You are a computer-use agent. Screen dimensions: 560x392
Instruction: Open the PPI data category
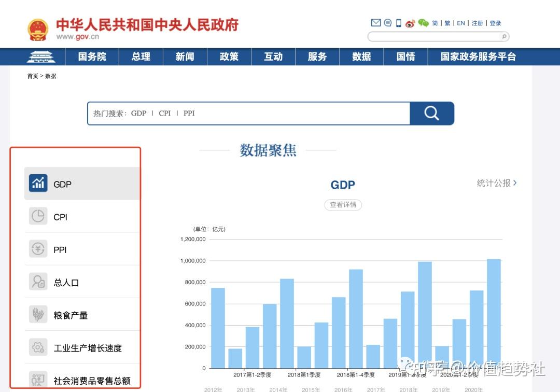point(60,249)
